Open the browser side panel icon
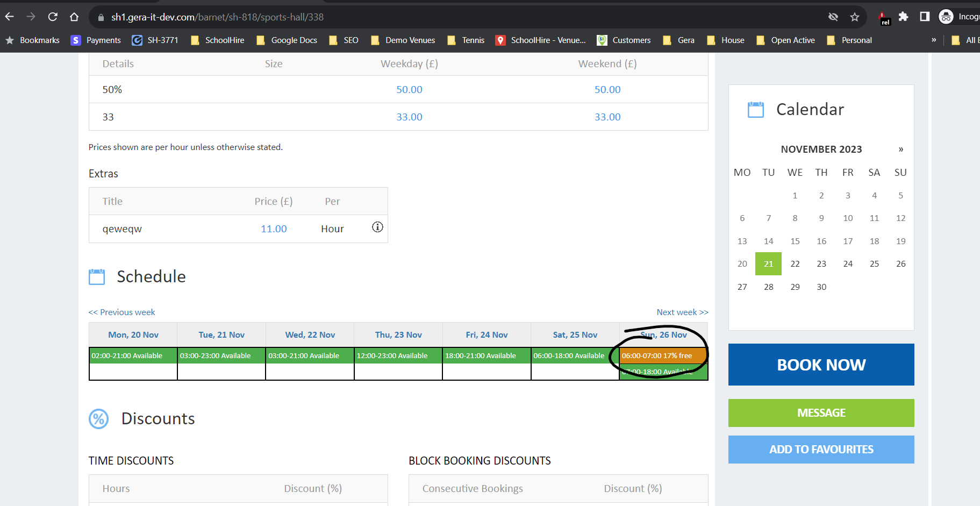980x506 pixels. click(925, 17)
